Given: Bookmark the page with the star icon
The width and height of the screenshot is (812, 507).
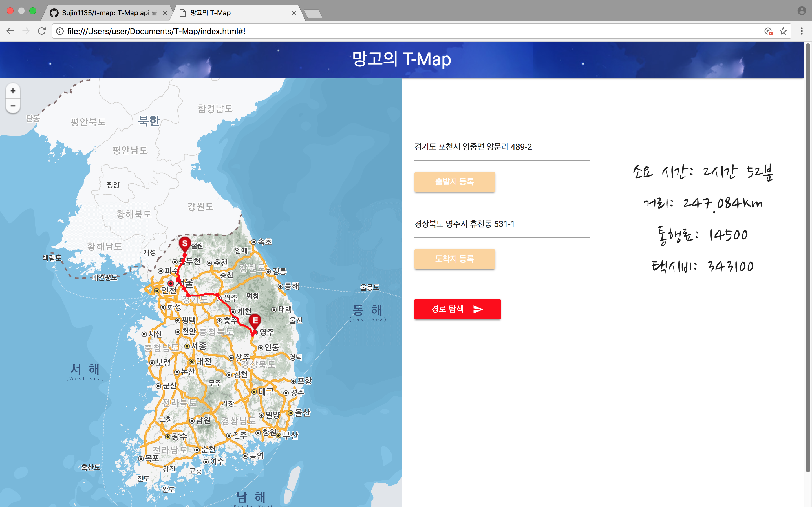Looking at the screenshot, I should 783,31.
